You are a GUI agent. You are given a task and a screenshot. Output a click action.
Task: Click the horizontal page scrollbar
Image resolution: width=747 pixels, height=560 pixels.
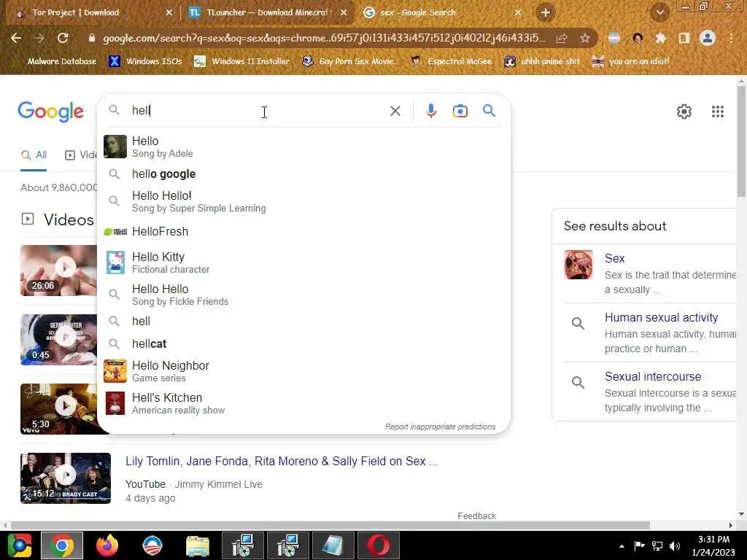click(330, 525)
